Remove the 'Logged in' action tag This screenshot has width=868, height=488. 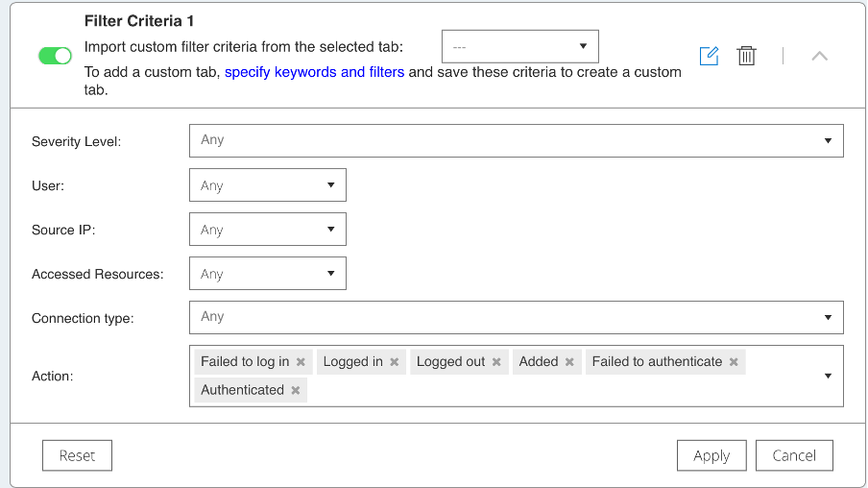point(394,362)
